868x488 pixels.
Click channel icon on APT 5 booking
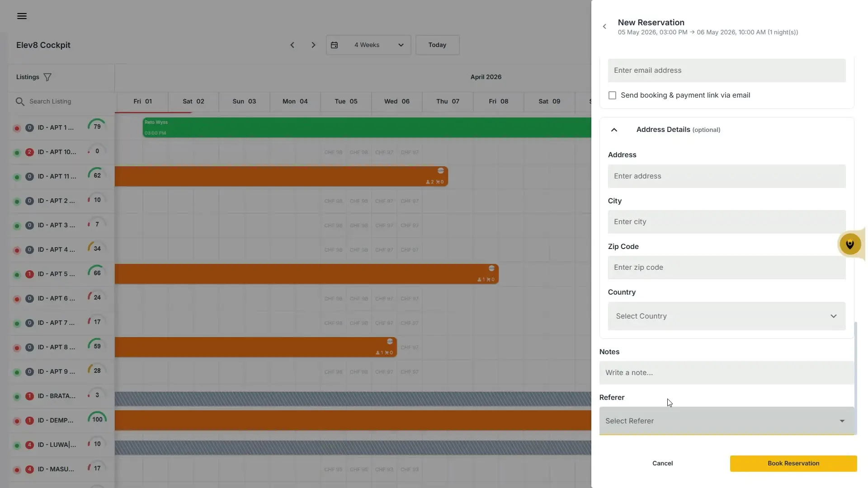(x=491, y=268)
